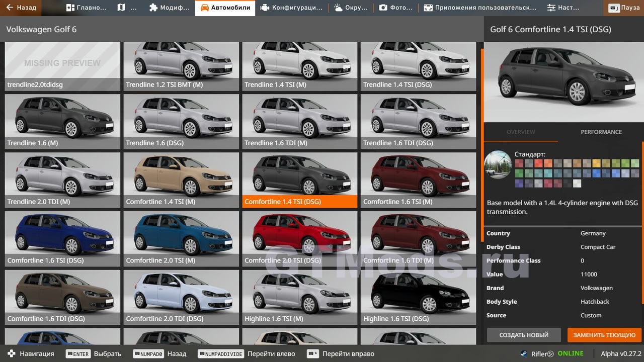The width and height of the screenshot is (644, 362).
Task: Select the brown Comfortline 1.6 TDI (DSG) car
Action: pyautogui.click(x=62, y=297)
